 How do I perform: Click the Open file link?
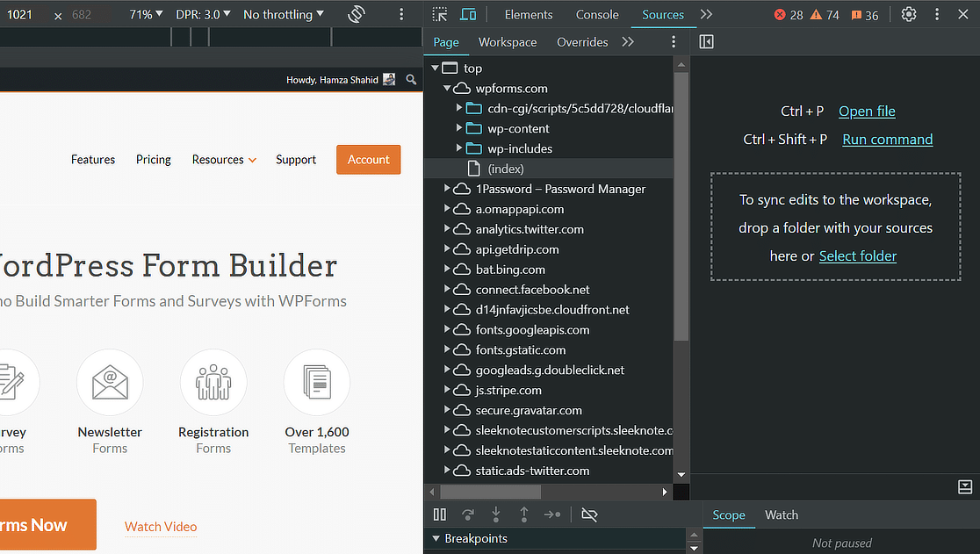[867, 111]
